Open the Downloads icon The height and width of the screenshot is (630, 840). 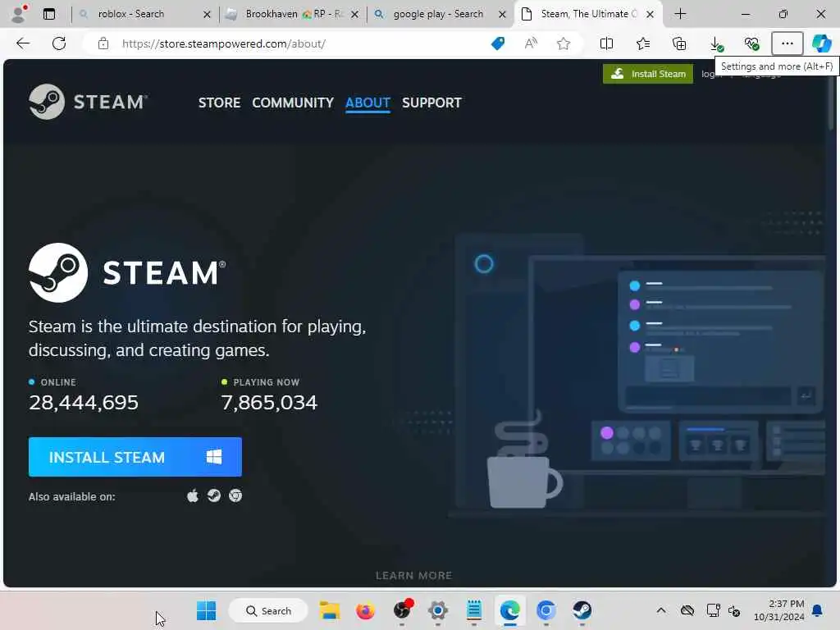715,43
